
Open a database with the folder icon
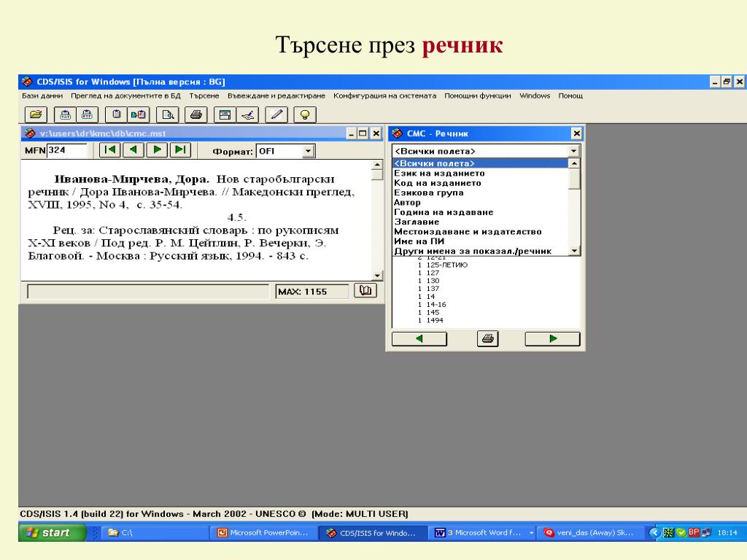(36, 114)
